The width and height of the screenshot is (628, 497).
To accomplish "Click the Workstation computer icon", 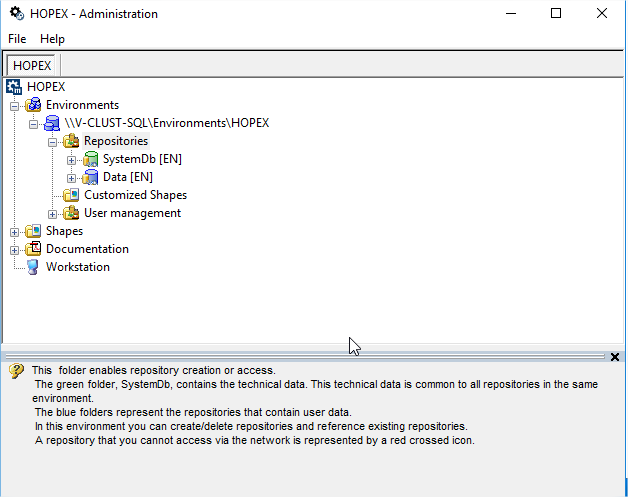I will [33, 267].
